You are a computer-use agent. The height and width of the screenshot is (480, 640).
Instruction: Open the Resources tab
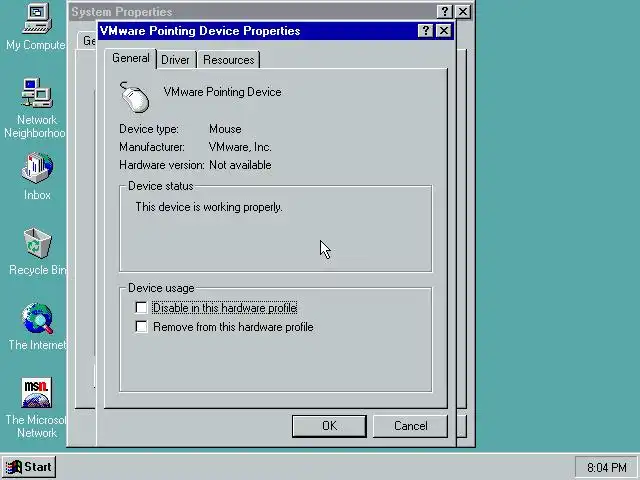[229, 60]
